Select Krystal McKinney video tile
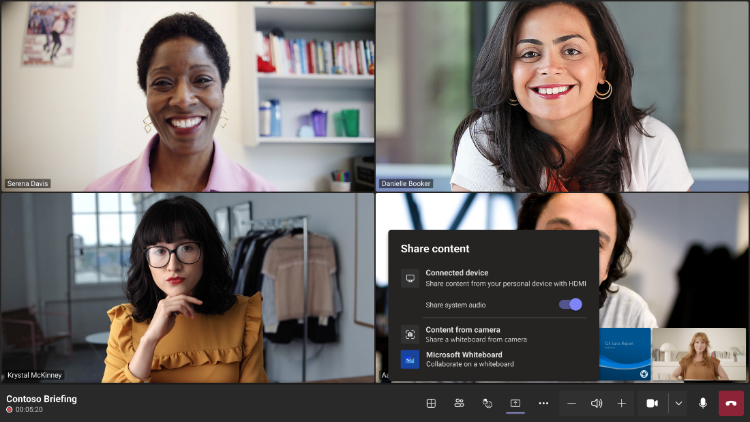 188,288
